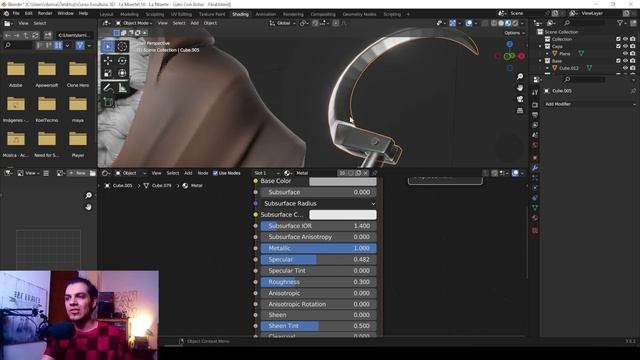Toggle the Use Nodes checkbox
This screenshot has width=640, height=360.
[x=216, y=173]
